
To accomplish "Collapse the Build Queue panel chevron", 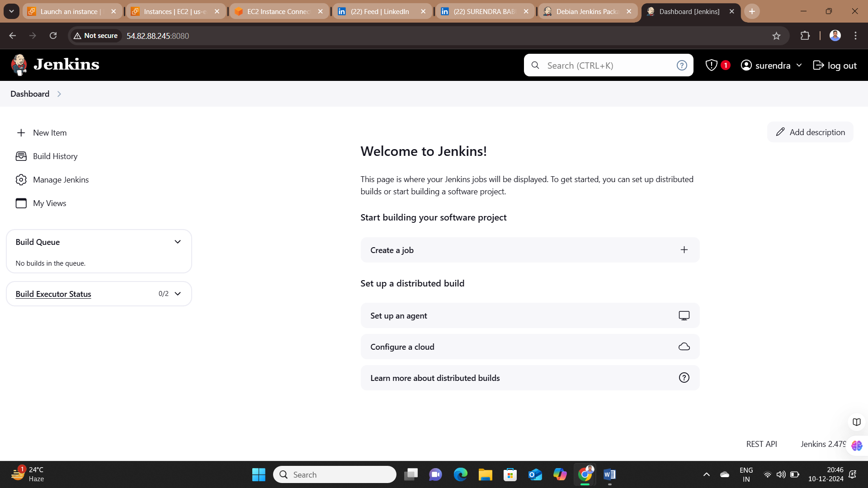I will (178, 242).
